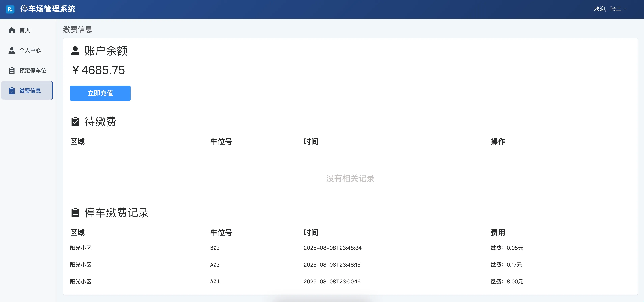644x302 pixels.
Task: Select 预定停车位 in sidebar
Action: coord(33,71)
